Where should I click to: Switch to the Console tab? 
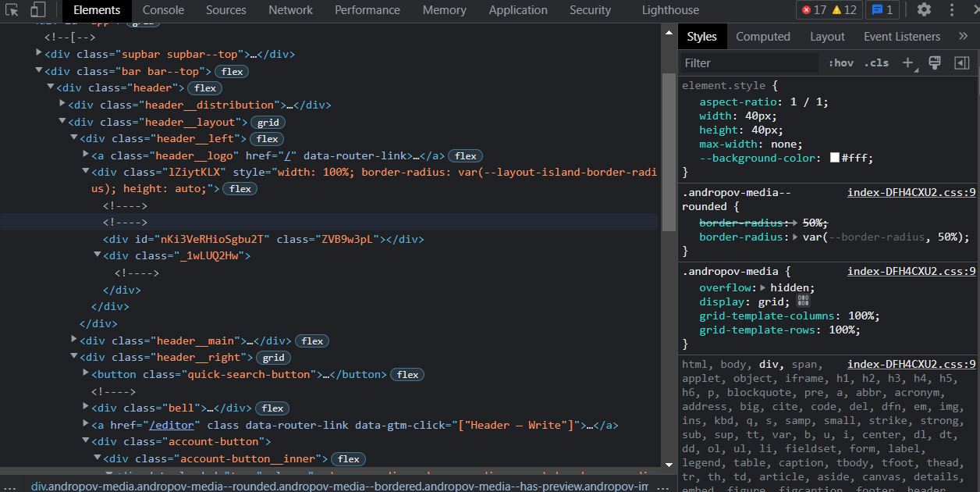[x=163, y=10]
